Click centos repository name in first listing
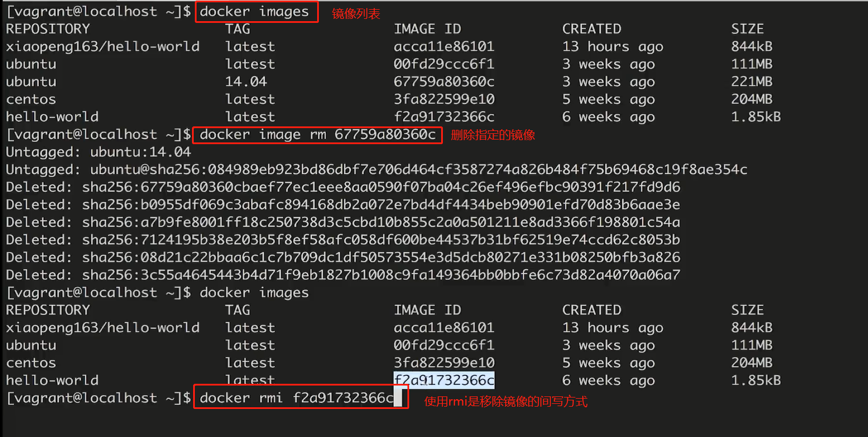 [x=31, y=100]
